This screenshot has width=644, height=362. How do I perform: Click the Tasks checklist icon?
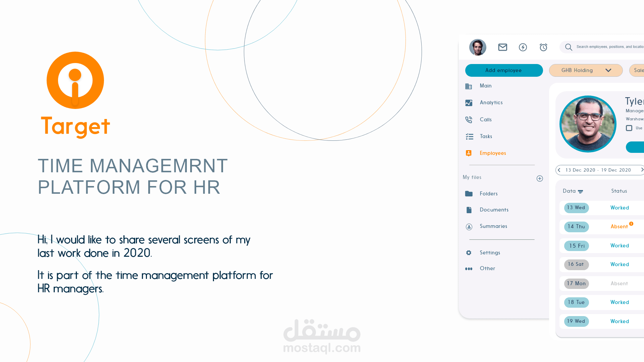click(469, 136)
